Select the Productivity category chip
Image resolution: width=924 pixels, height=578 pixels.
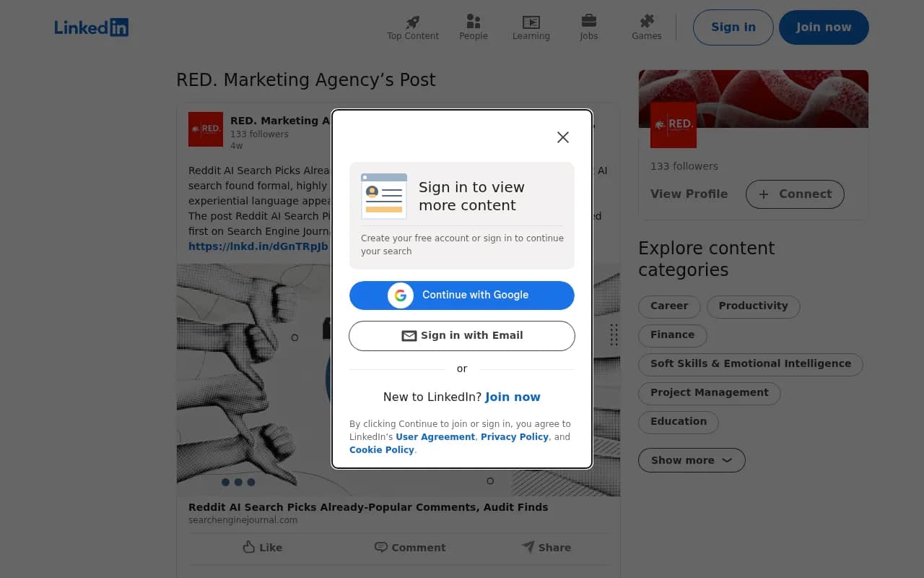click(753, 306)
